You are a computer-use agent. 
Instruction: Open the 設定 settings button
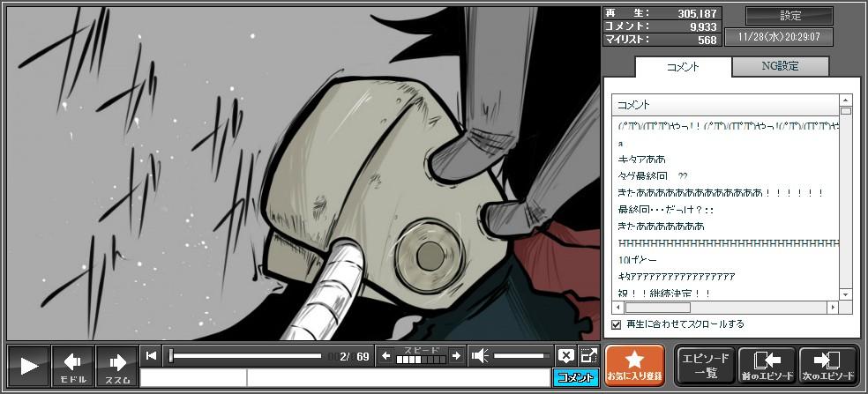click(789, 16)
